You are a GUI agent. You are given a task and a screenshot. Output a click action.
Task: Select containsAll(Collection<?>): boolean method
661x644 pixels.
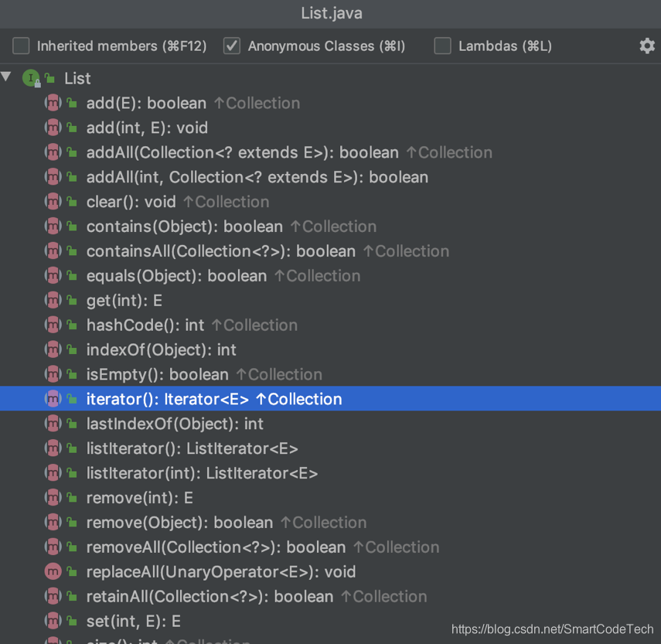click(221, 251)
